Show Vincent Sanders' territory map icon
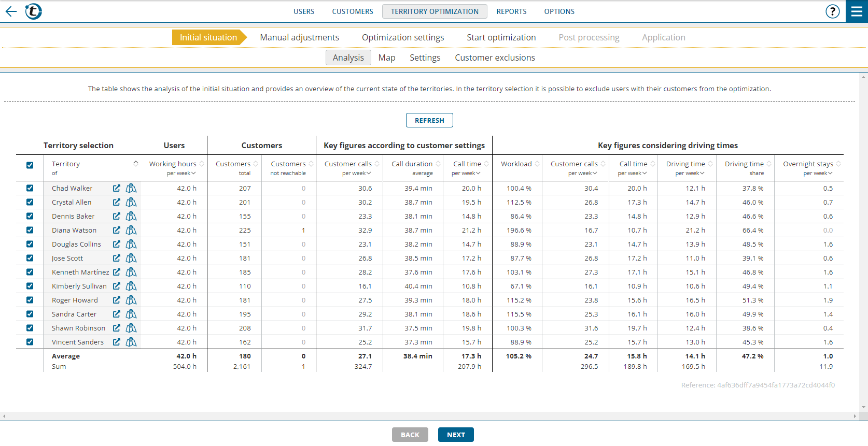Image resolution: width=868 pixels, height=446 pixels. (x=131, y=342)
